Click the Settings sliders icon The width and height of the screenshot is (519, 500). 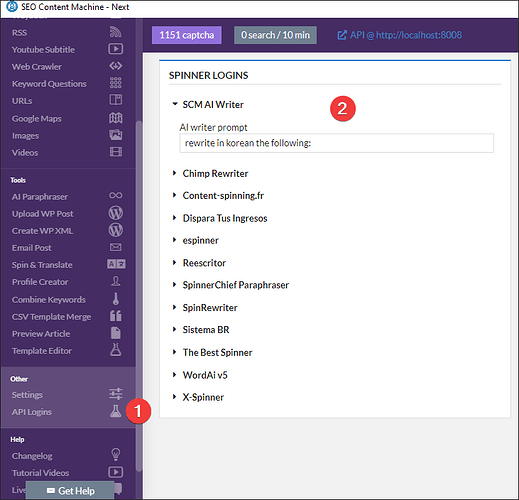pyautogui.click(x=116, y=394)
